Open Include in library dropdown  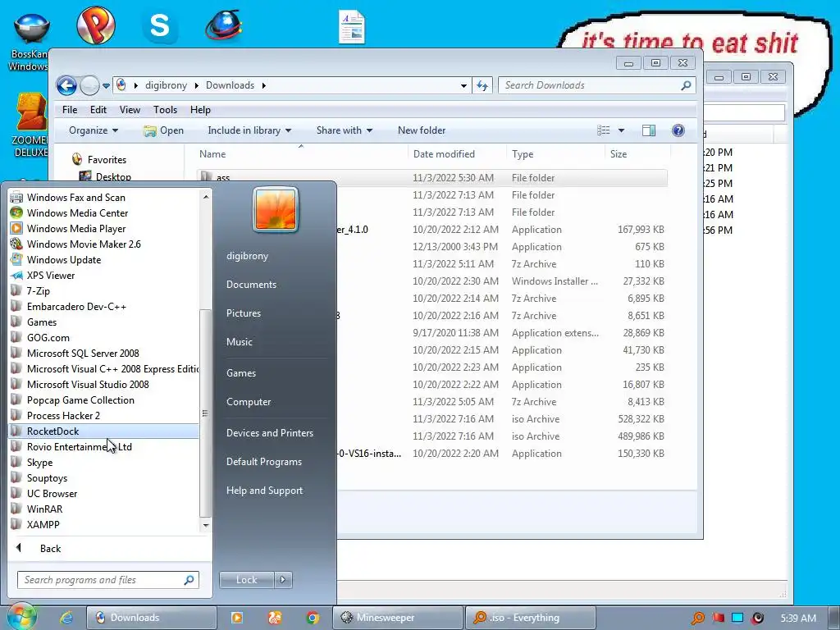tap(249, 130)
